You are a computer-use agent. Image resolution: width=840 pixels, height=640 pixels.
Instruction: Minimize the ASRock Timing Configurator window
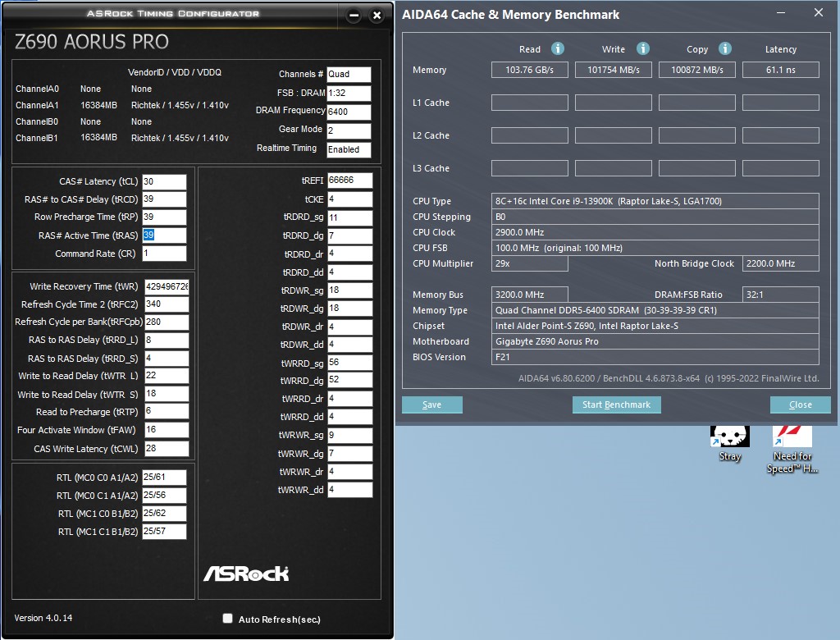coord(354,16)
